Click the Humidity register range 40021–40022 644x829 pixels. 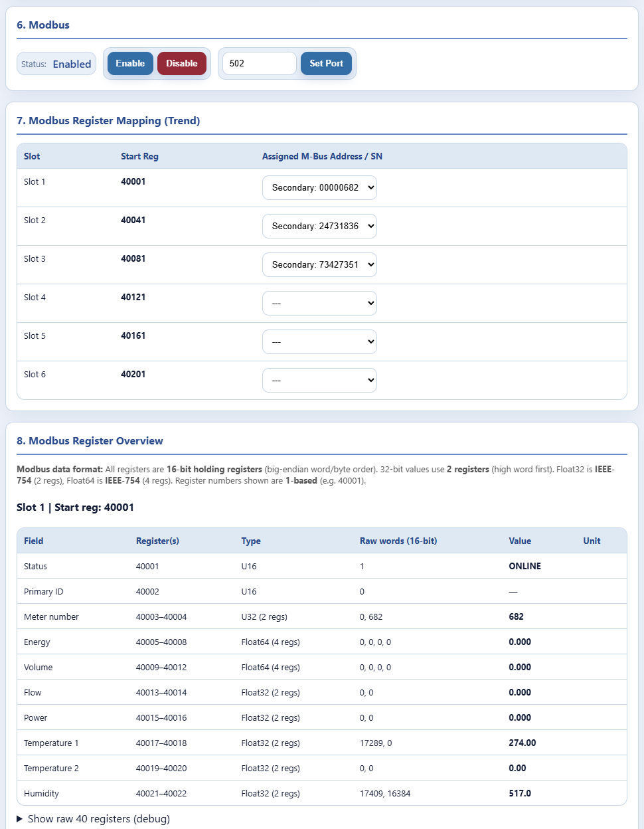coord(161,793)
